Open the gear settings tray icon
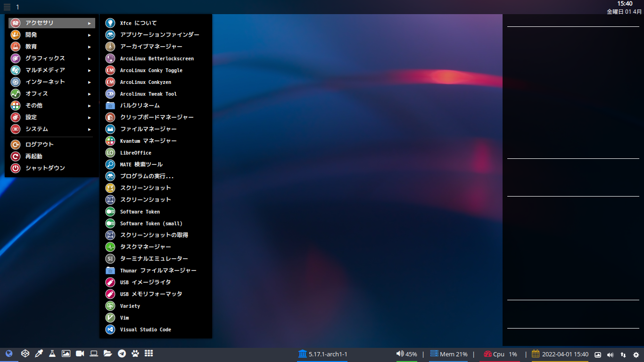 (x=636, y=354)
